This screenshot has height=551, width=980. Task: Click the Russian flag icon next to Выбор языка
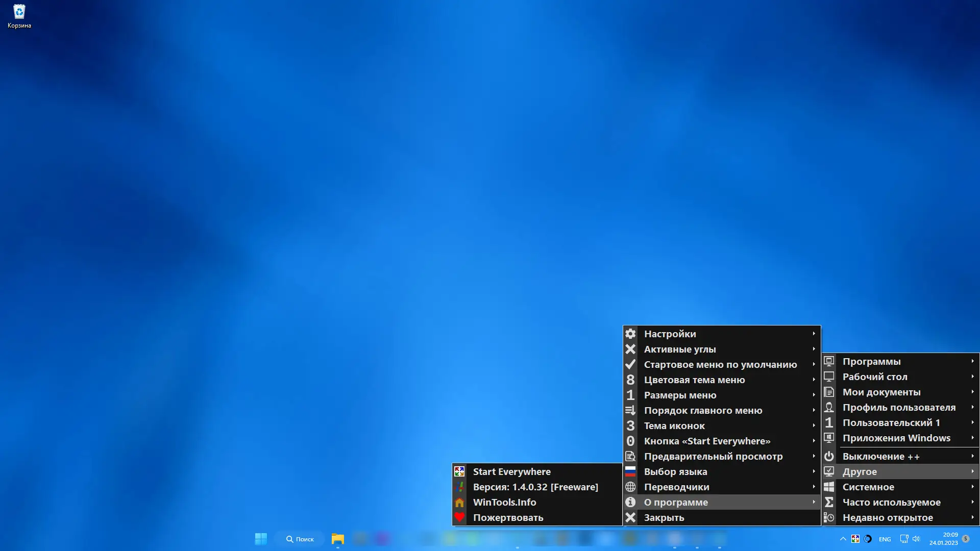tap(631, 471)
